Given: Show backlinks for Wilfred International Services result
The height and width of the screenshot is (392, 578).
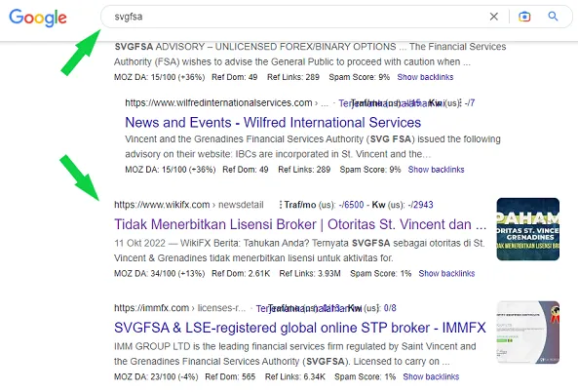Looking at the screenshot, I should [x=436, y=170].
